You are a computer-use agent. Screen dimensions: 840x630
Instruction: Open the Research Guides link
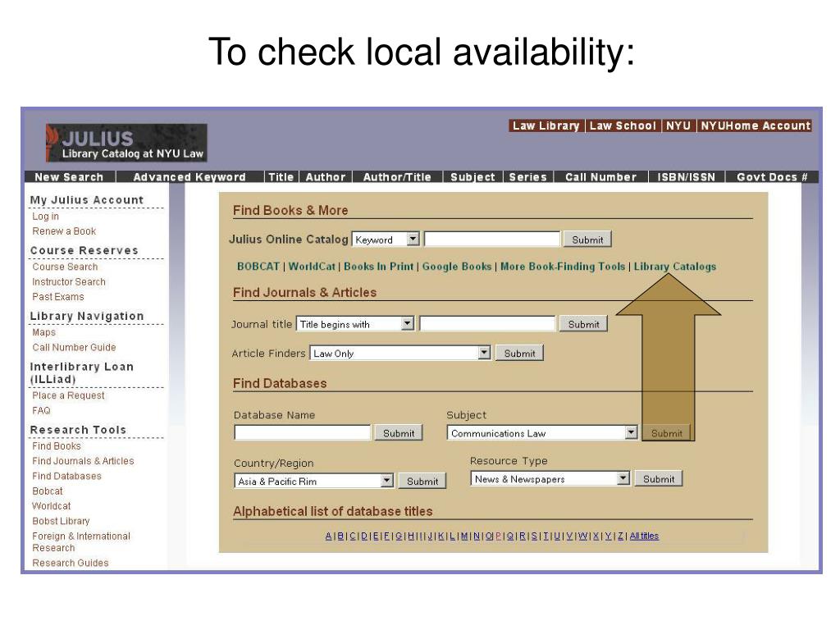pyautogui.click(x=71, y=563)
